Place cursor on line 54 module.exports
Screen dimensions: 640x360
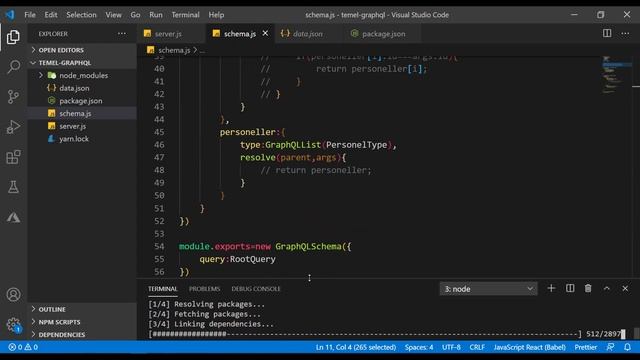(x=264, y=246)
